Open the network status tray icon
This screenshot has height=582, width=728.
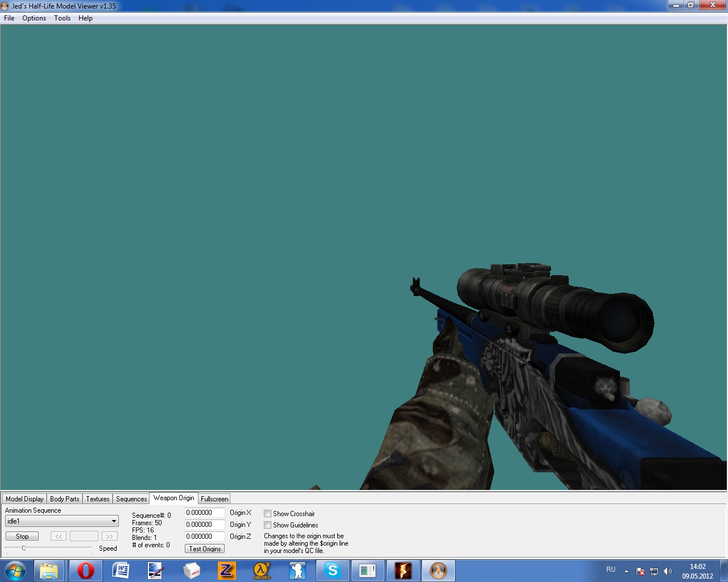click(654, 571)
